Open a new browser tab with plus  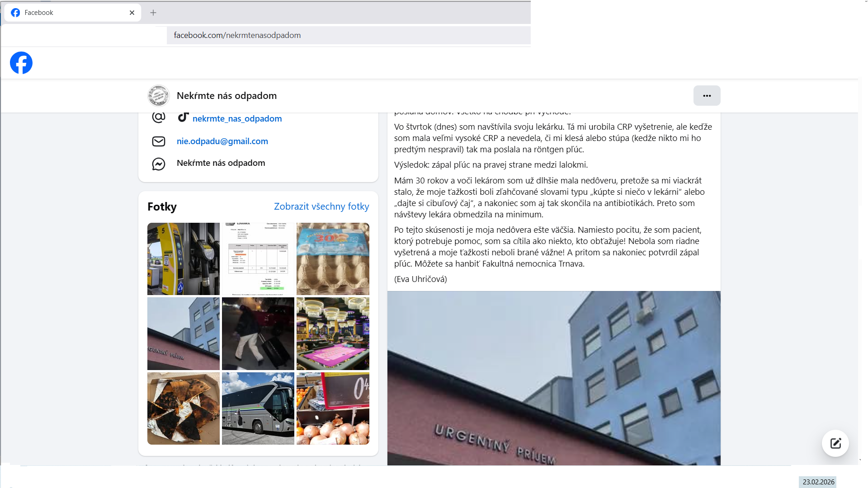click(x=153, y=13)
